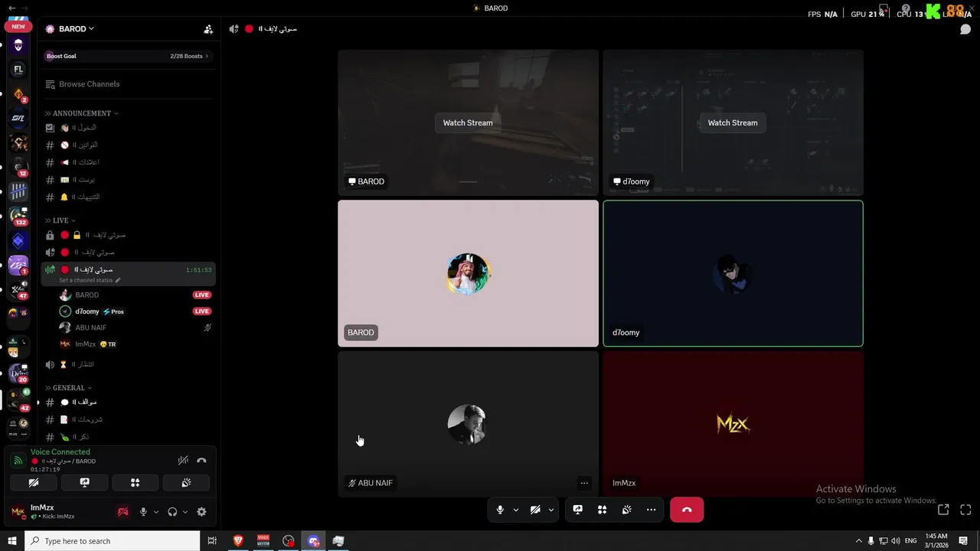Image resolution: width=980 pixels, height=551 pixels.
Task: Open microphone input options arrow in user panel
Action: 156,512
